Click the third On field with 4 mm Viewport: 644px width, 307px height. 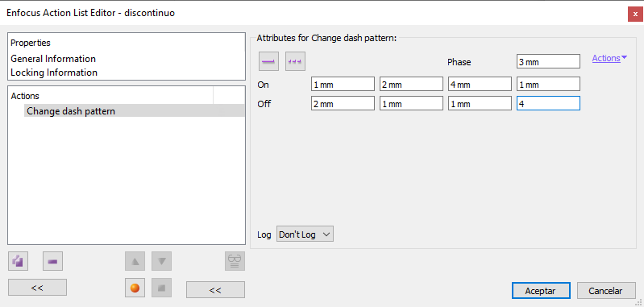[x=480, y=84]
